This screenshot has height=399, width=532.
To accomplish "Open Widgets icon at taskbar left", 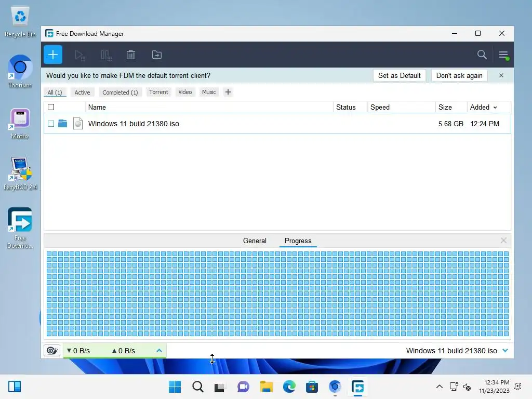I will point(15,387).
